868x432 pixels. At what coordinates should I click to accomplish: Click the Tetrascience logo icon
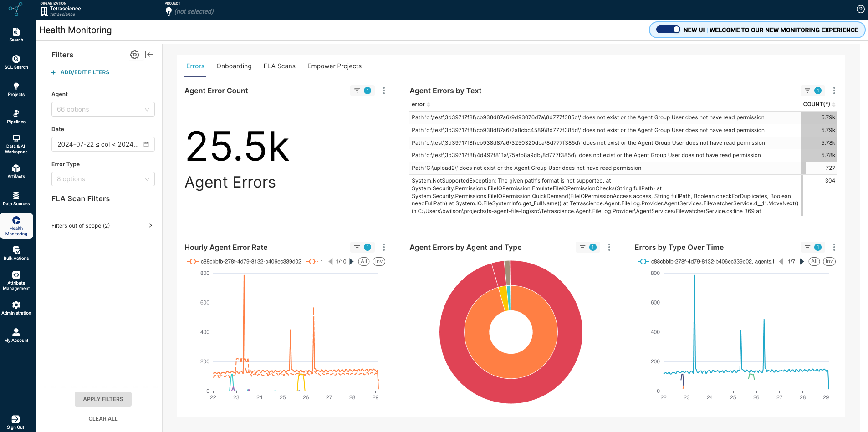click(15, 9)
